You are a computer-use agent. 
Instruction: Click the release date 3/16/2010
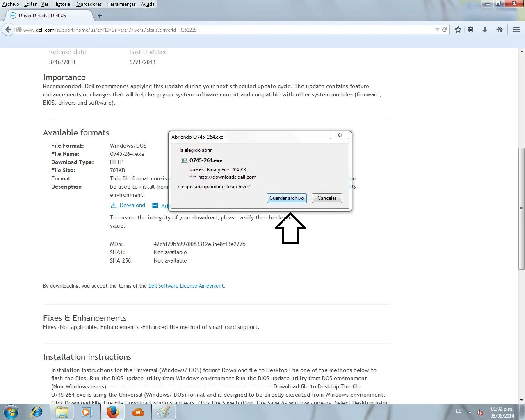point(62,62)
